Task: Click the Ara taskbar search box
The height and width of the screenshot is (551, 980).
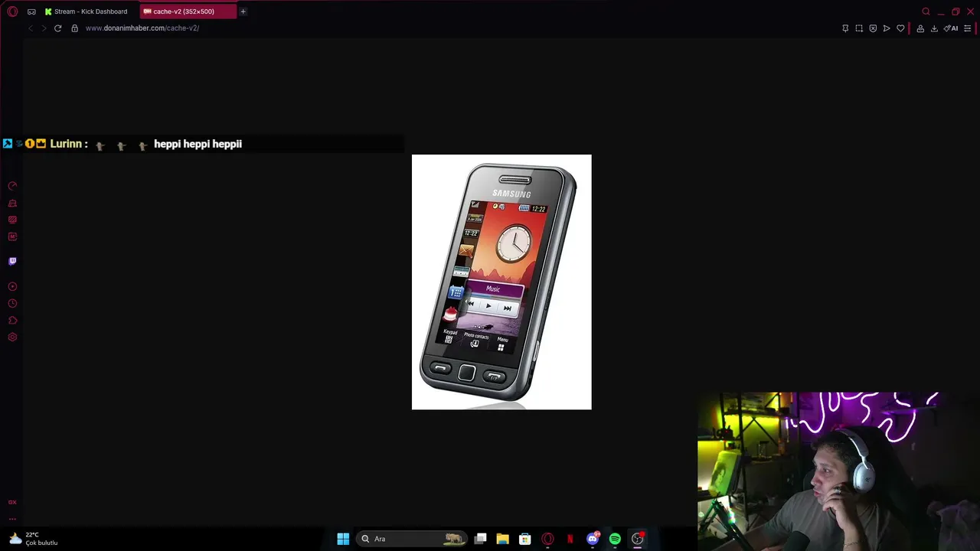Action: (x=412, y=539)
